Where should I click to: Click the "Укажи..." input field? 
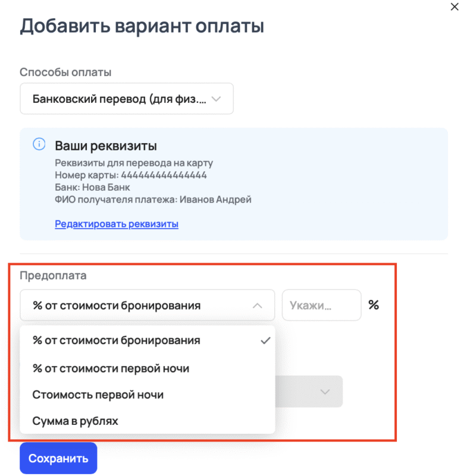[321, 305]
